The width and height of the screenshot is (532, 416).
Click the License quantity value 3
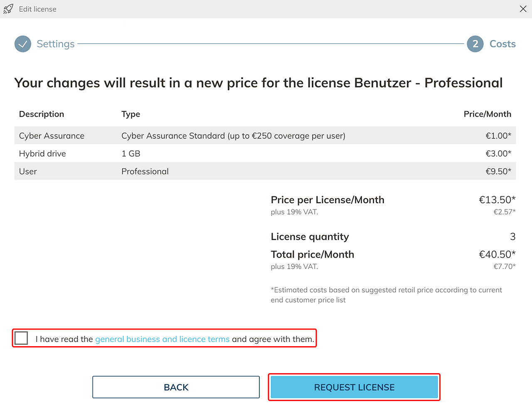512,237
